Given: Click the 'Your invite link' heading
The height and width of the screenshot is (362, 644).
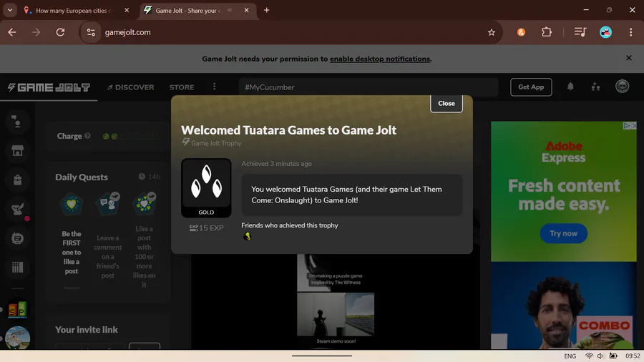Looking at the screenshot, I should click(x=87, y=330).
